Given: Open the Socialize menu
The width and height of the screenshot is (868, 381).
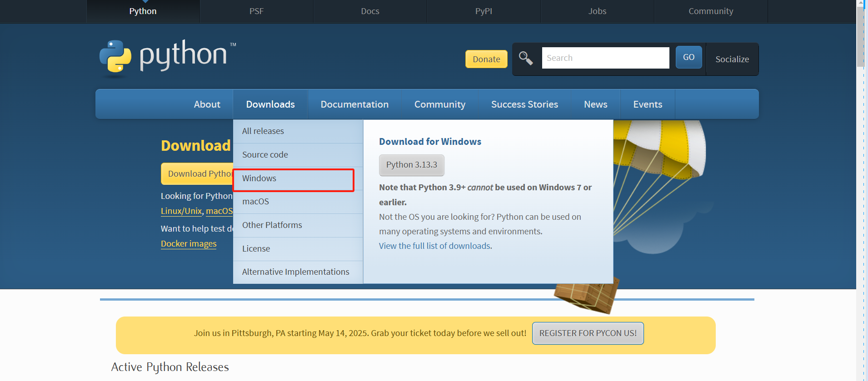Looking at the screenshot, I should point(732,59).
